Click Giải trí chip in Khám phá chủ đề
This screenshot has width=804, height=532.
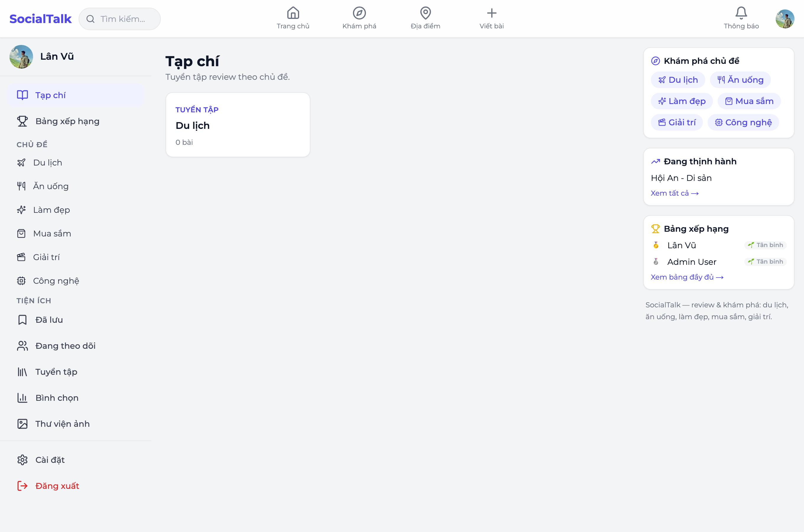[677, 122]
